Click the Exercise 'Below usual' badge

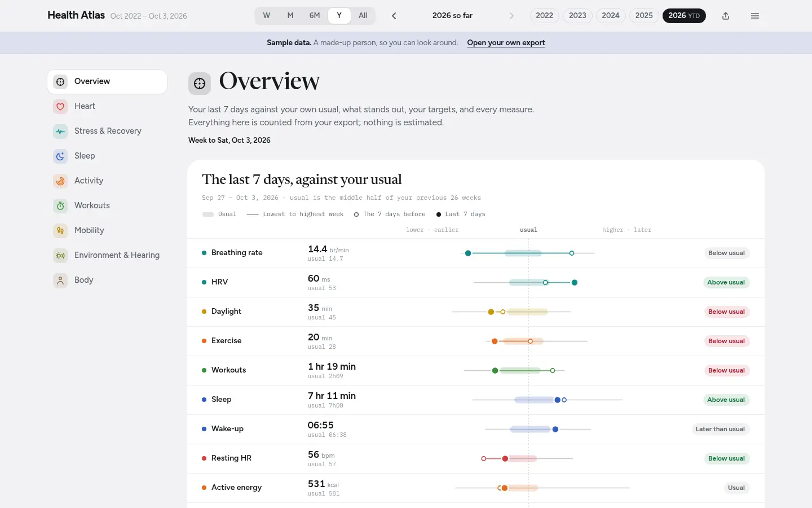tap(726, 341)
